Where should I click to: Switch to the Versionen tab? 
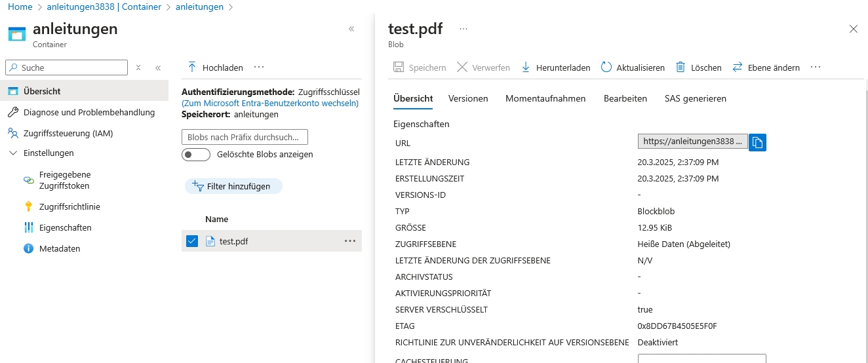tap(468, 98)
